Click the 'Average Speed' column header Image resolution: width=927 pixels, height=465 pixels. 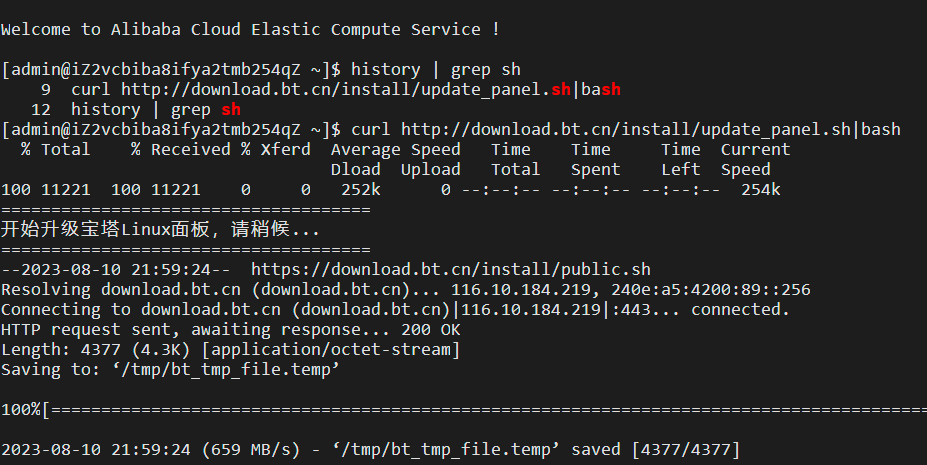tap(396, 149)
